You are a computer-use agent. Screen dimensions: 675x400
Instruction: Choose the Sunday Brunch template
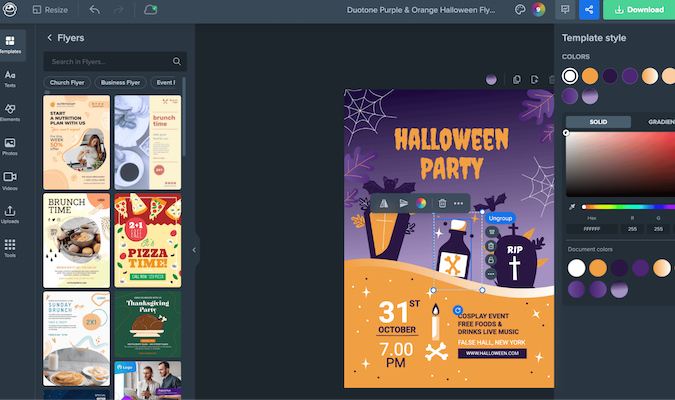click(77, 338)
